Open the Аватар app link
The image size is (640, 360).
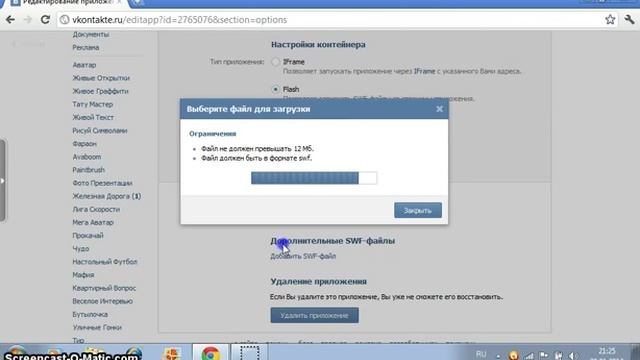[84, 65]
